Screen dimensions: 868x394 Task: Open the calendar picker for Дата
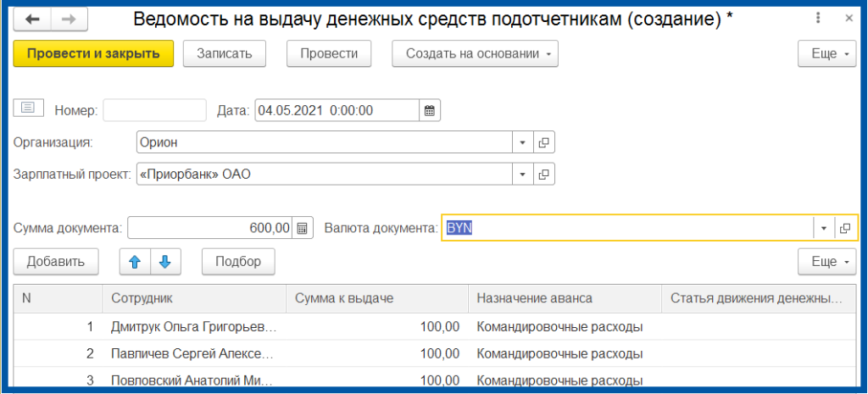(430, 110)
